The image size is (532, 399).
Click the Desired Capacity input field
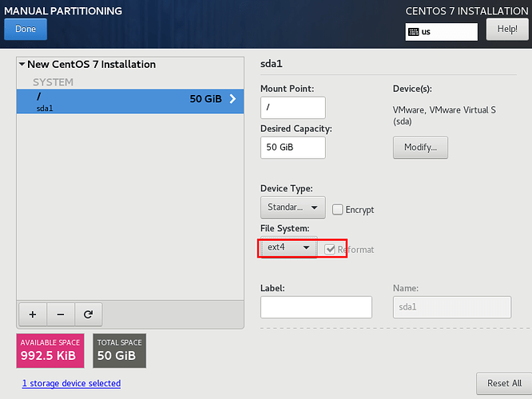292,148
